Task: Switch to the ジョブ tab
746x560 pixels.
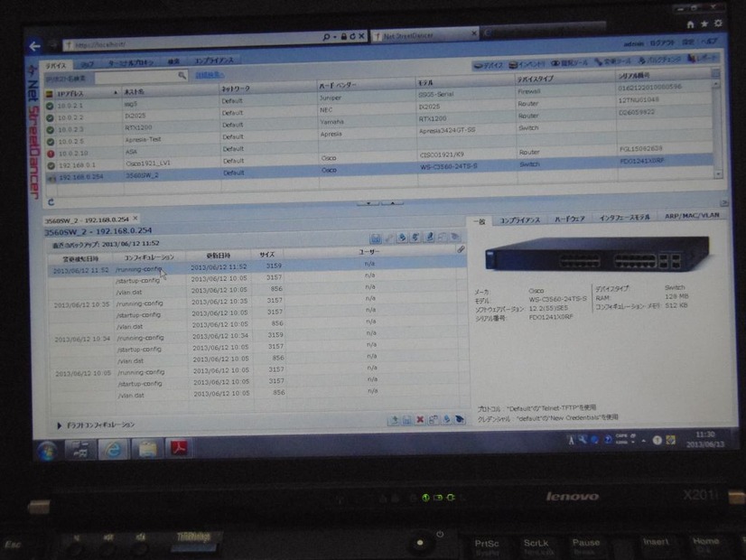Action: [87, 64]
